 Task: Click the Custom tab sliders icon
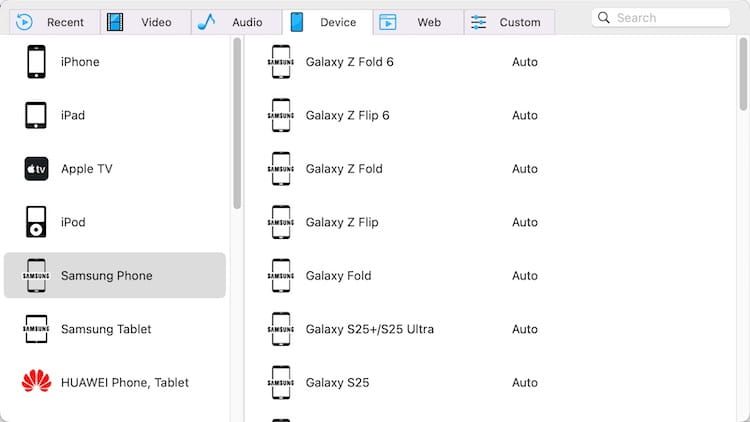(x=478, y=22)
